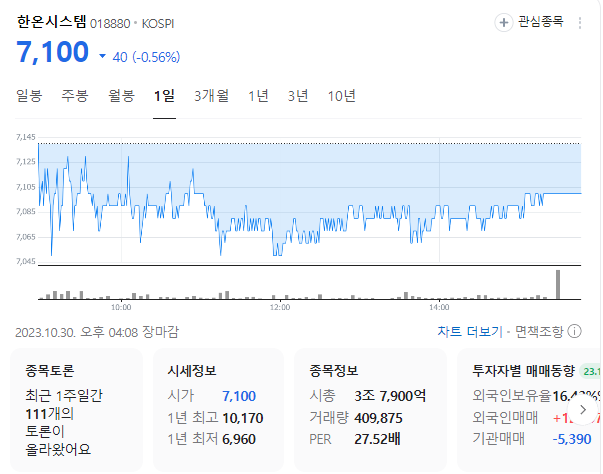The width and height of the screenshot is (603, 474).
Task: Click the 한온시스템 stock name
Action: click(x=52, y=22)
